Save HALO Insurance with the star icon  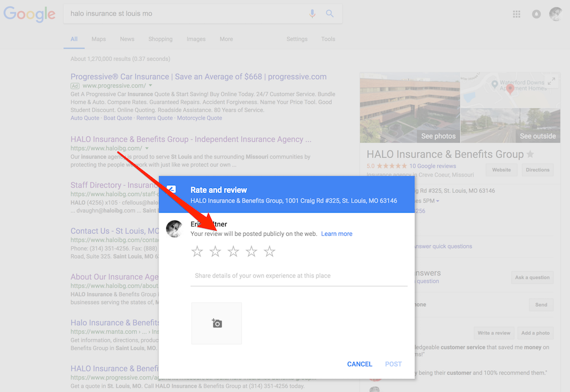[530, 154]
